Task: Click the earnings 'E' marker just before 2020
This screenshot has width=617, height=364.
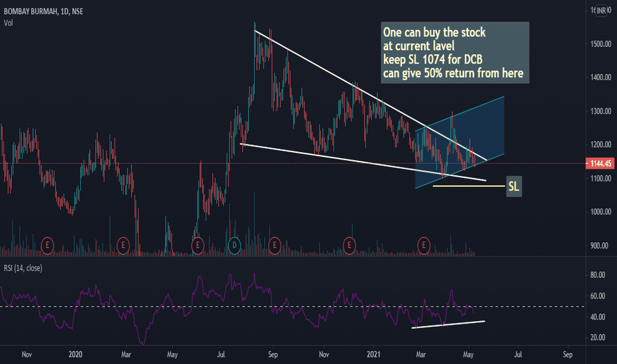Action: [48, 246]
